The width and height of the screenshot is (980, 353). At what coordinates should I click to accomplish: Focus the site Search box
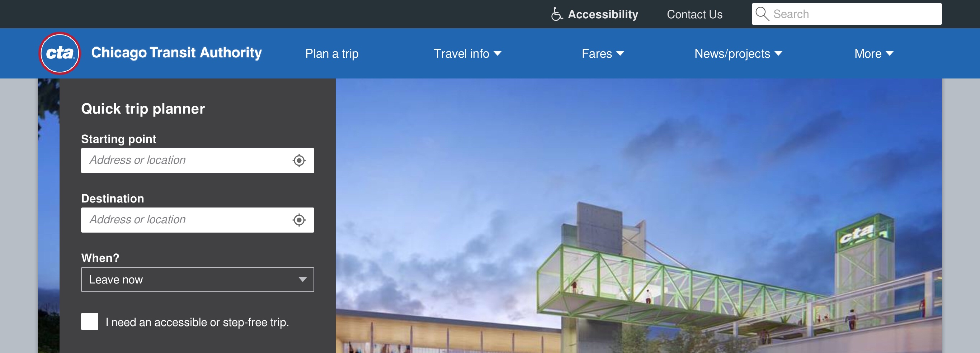(847, 14)
